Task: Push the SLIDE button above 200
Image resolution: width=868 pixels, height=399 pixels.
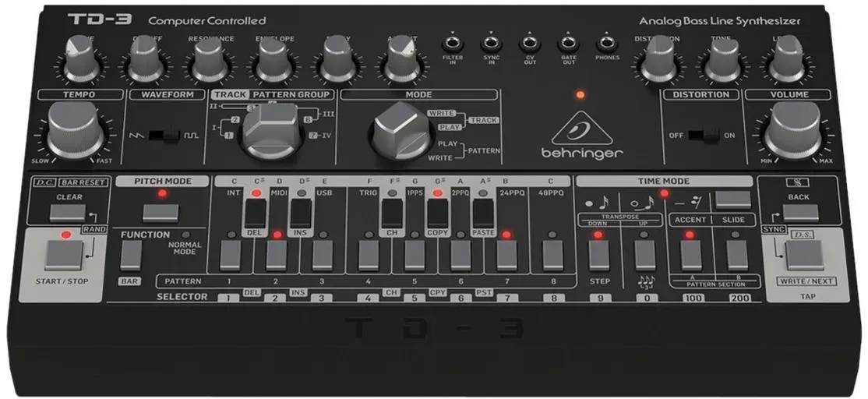Action: [737, 256]
